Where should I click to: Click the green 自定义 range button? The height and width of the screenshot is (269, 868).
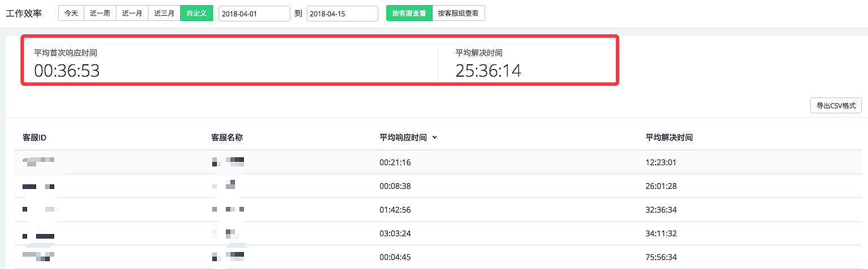tap(197, 14)
